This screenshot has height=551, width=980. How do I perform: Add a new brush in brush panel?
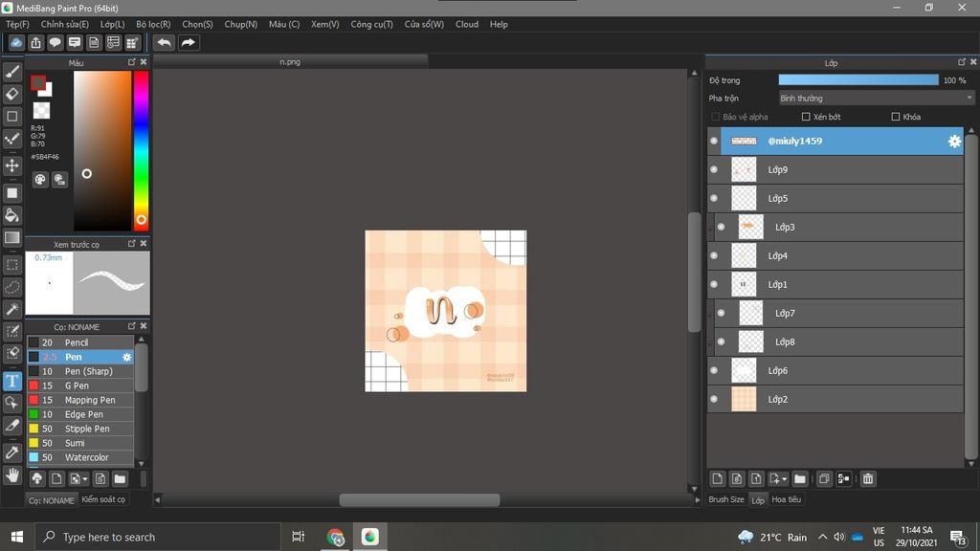click(x=56, y=479)
